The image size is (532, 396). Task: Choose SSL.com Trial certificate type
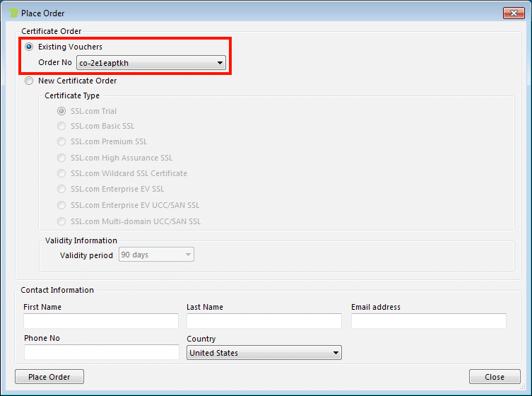pyautogui.click(x=62, y=111)
